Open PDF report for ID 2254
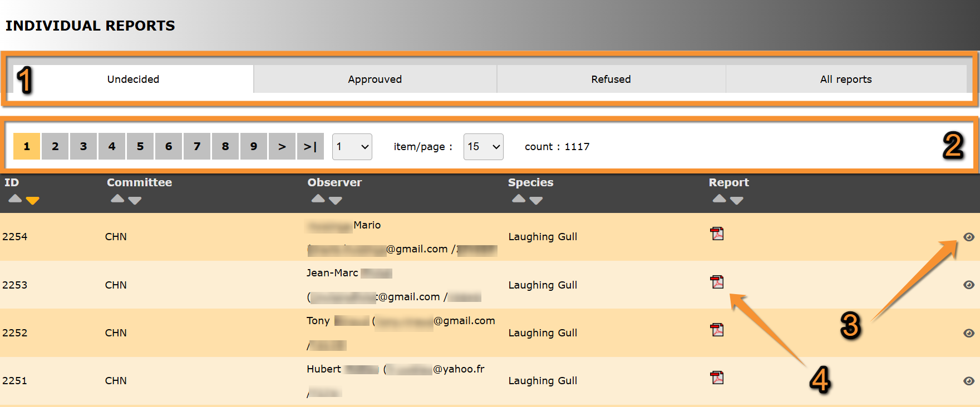This screenshot has height=407, width=980. pos(717,234)
